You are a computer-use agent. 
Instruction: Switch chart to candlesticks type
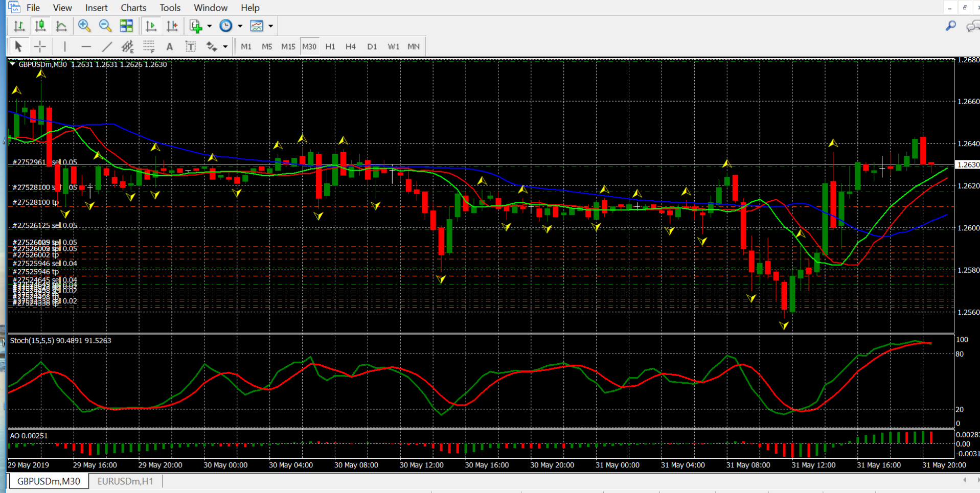[x=40, y=26]
